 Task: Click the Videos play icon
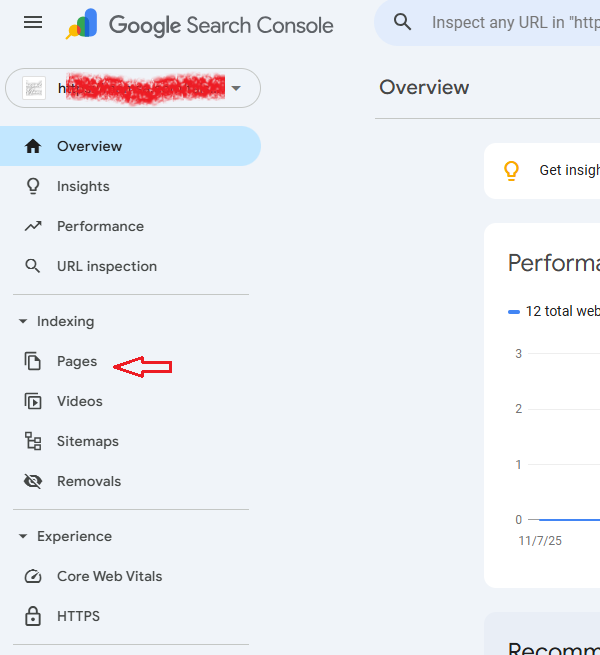33,401
